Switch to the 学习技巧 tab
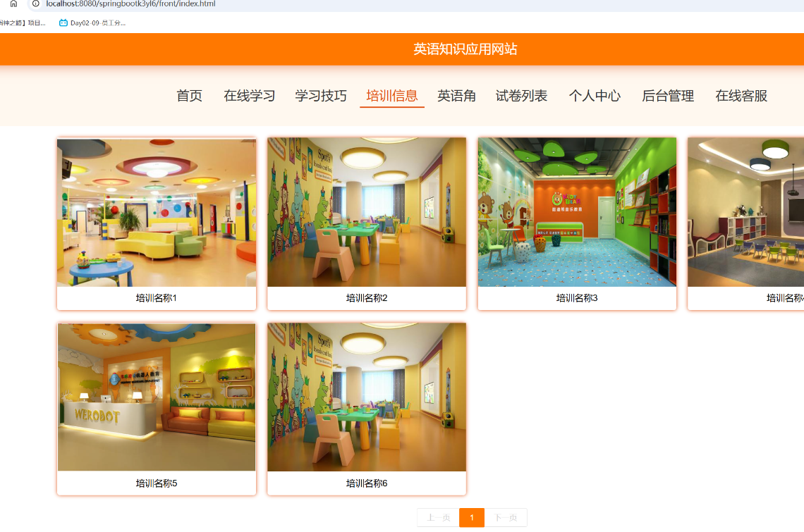 321,95
